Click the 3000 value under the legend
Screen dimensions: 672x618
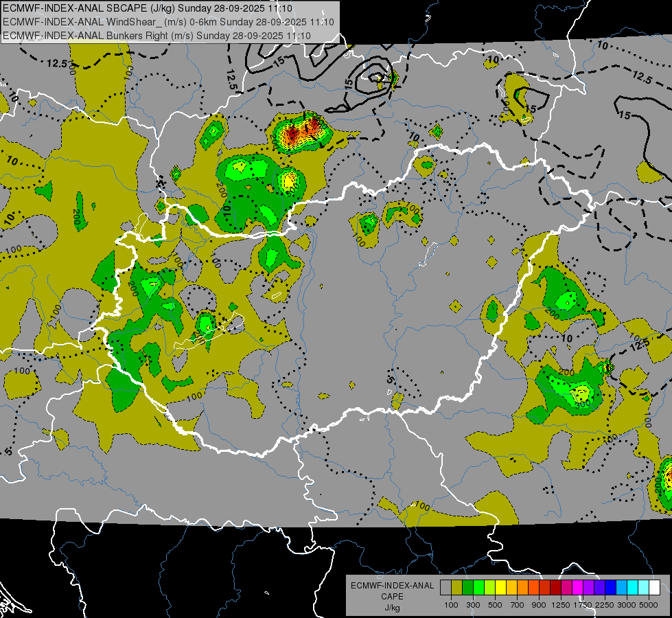click(x=626, y=605)
